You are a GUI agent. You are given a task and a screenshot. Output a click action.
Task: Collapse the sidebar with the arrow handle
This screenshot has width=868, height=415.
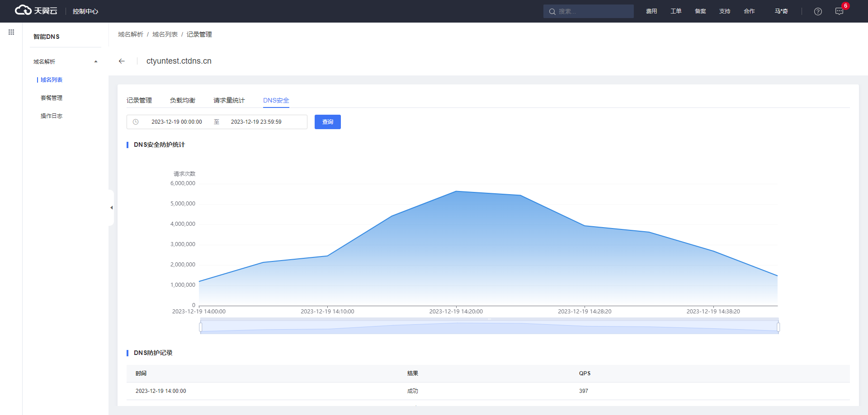pos(111,208)
